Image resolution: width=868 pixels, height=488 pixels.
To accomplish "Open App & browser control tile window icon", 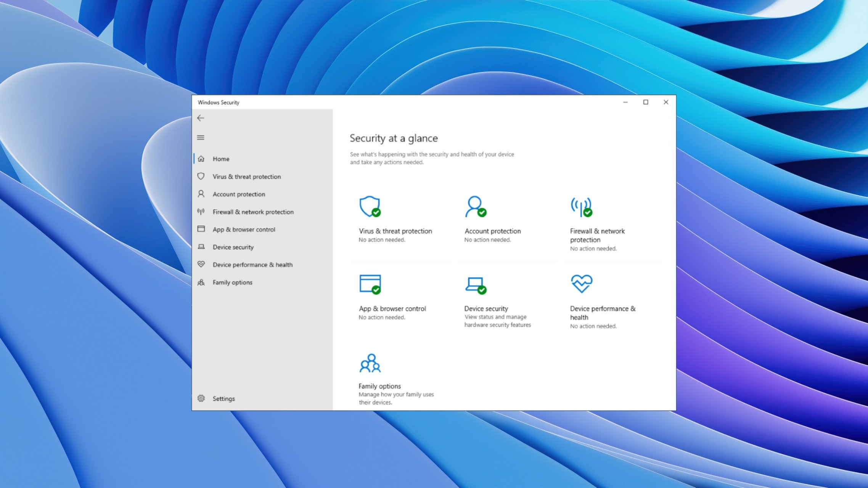I will point(370,284).
